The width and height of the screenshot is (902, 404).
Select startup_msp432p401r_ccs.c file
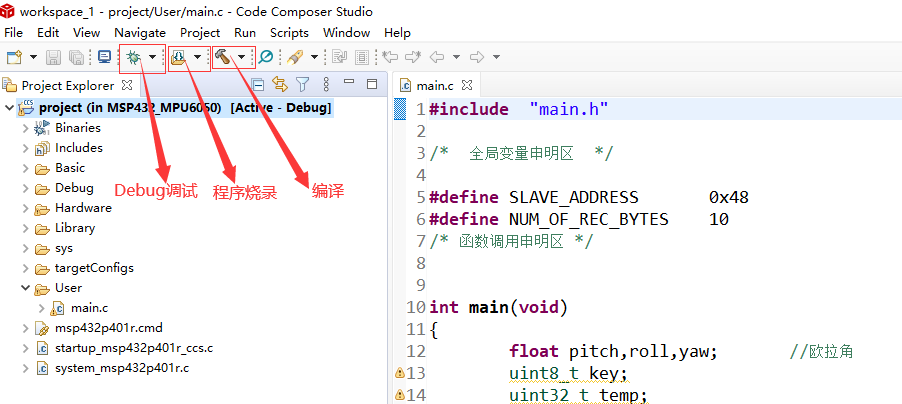(134, 348)
